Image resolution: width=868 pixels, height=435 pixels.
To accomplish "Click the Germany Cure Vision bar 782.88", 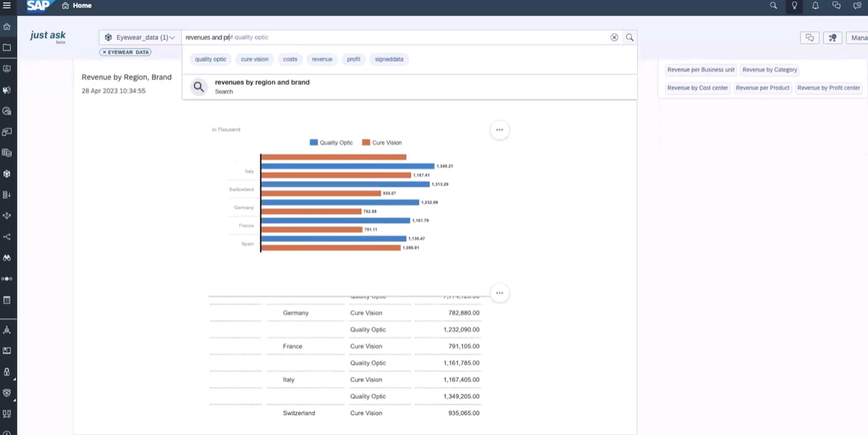I will (311, 211).
